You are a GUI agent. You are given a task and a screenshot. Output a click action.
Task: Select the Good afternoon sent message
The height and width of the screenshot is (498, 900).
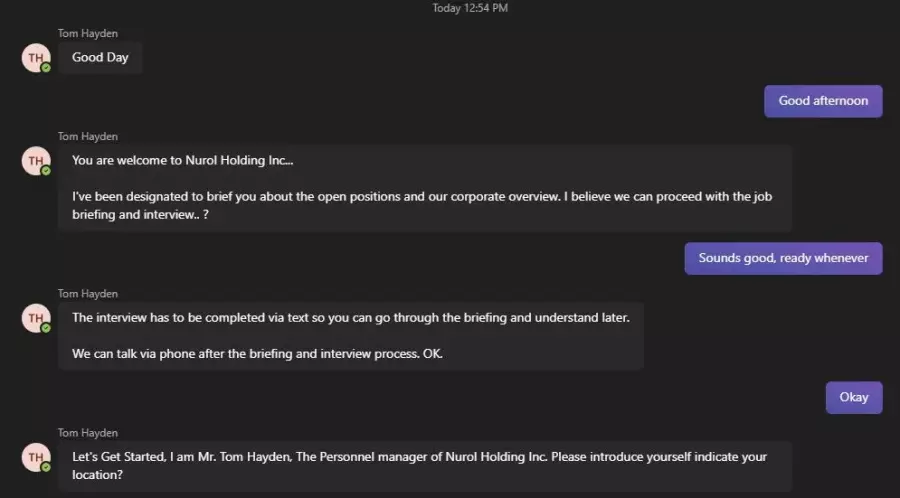pyautogui.click(x=823, y=101)
